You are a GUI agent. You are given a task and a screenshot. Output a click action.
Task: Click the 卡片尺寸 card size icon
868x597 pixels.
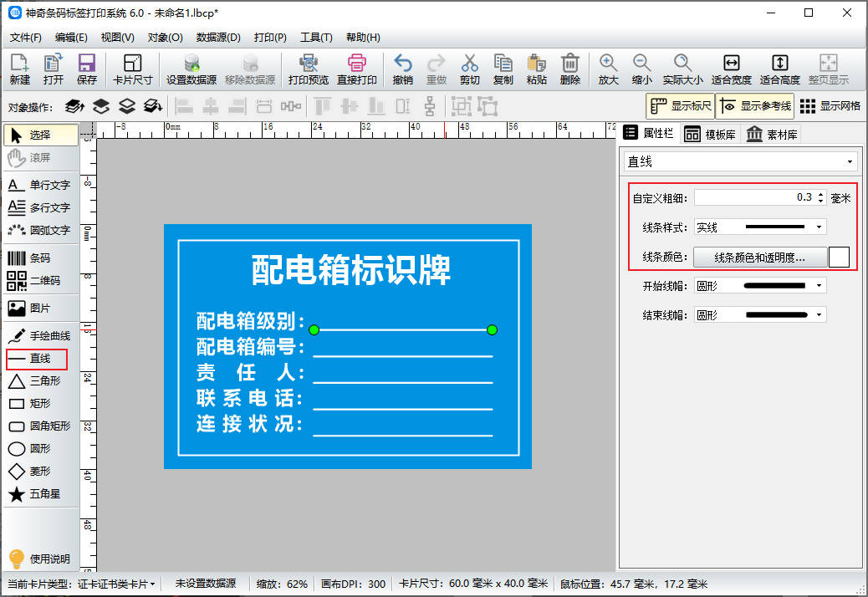coord(133,69)
